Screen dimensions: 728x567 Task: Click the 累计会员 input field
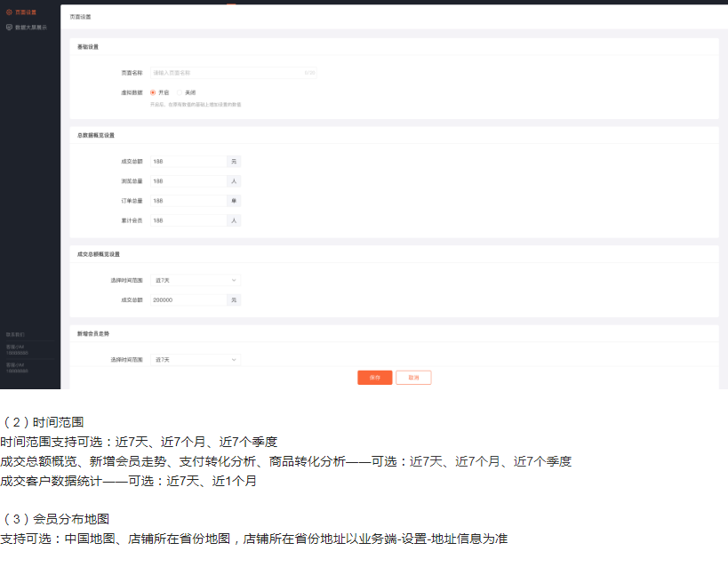188,220
